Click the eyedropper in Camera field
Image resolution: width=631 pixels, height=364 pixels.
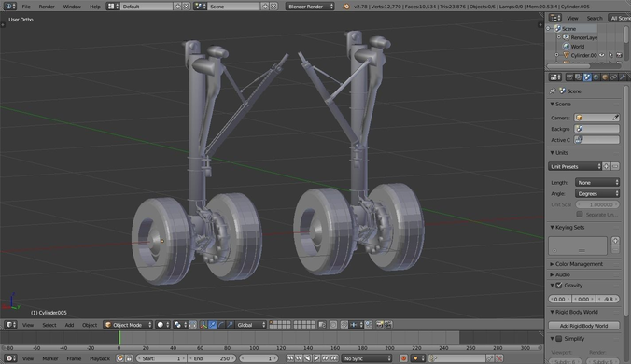(x=615, y=118)
